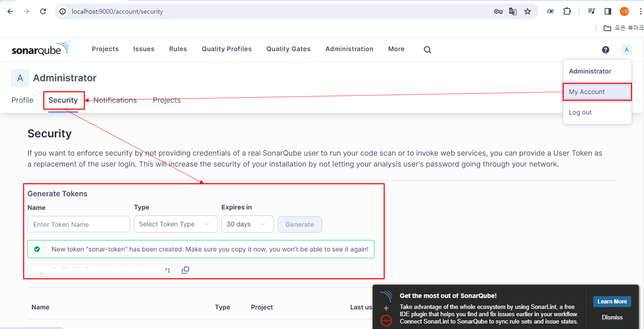Copy the generated token to clipboard

pyautogui.click(x=185, y=270)
